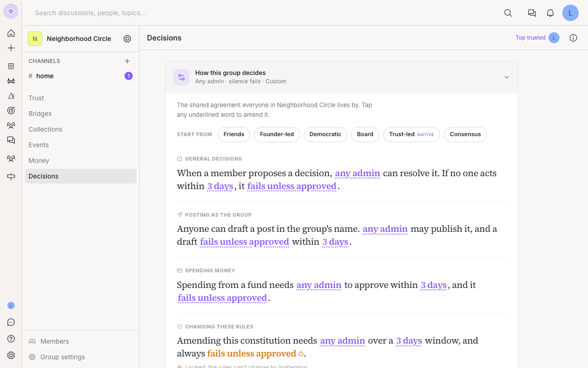Change 'any admin' in Changing These Rules
588x368 pixels.
[343, 341]
